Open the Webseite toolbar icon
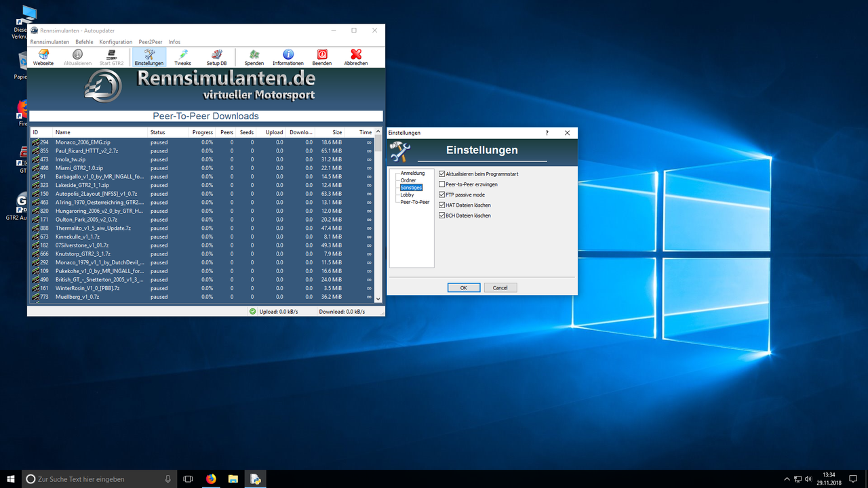The image size is (868, 488). point(43,57)
